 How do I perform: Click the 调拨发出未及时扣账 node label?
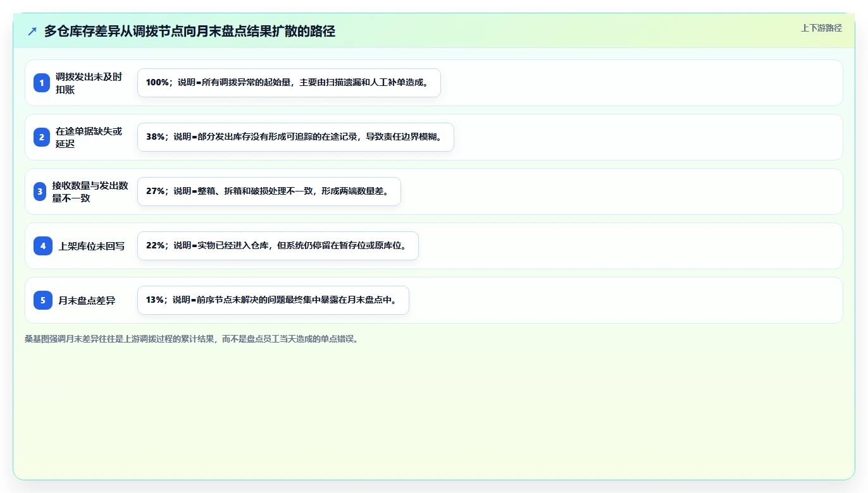click(89, 83)
